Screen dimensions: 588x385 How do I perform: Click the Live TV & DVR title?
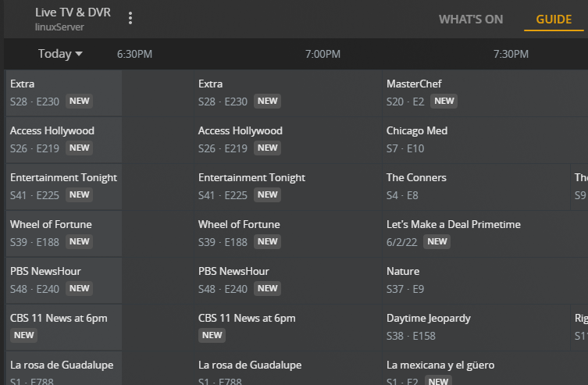click(74, 12)
